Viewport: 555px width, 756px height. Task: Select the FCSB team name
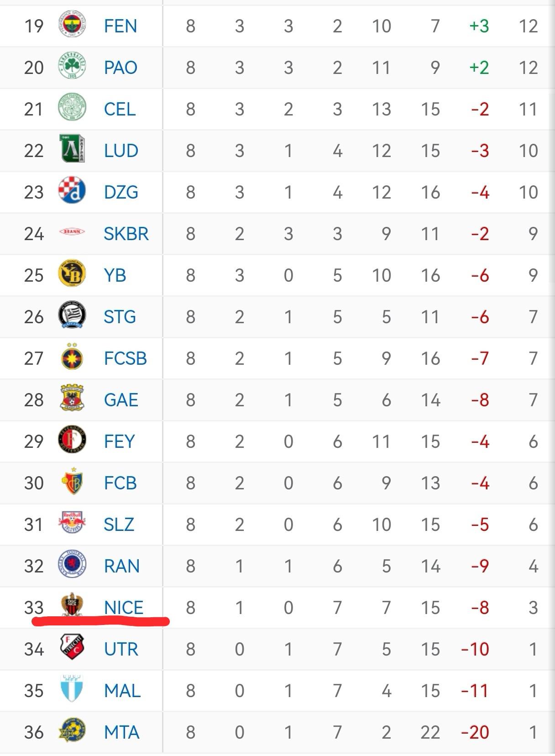point(126,358)
